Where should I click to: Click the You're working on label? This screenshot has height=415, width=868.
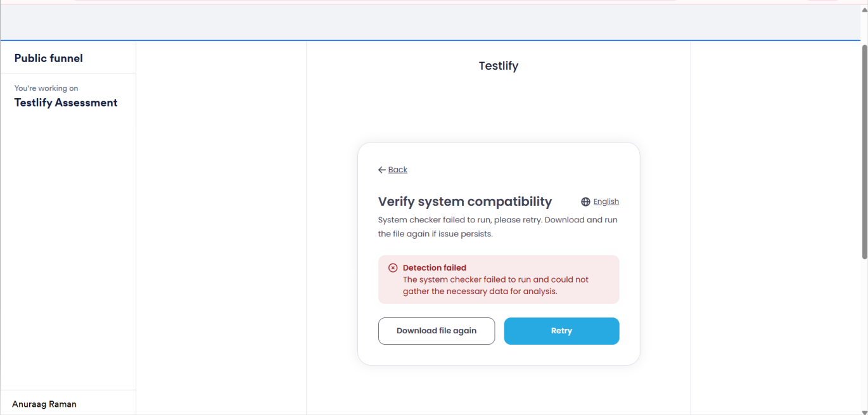pos(46,88)
